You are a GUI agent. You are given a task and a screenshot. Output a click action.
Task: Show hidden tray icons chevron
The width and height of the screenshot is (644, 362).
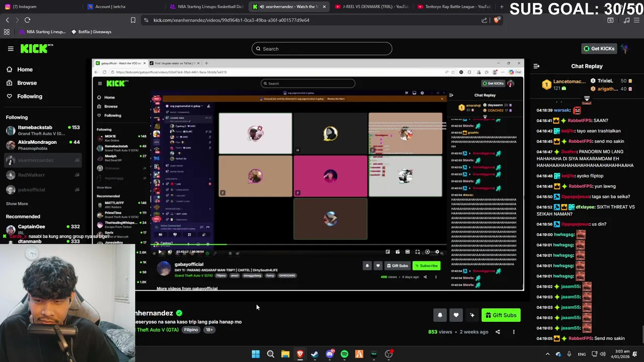point(547,354)
